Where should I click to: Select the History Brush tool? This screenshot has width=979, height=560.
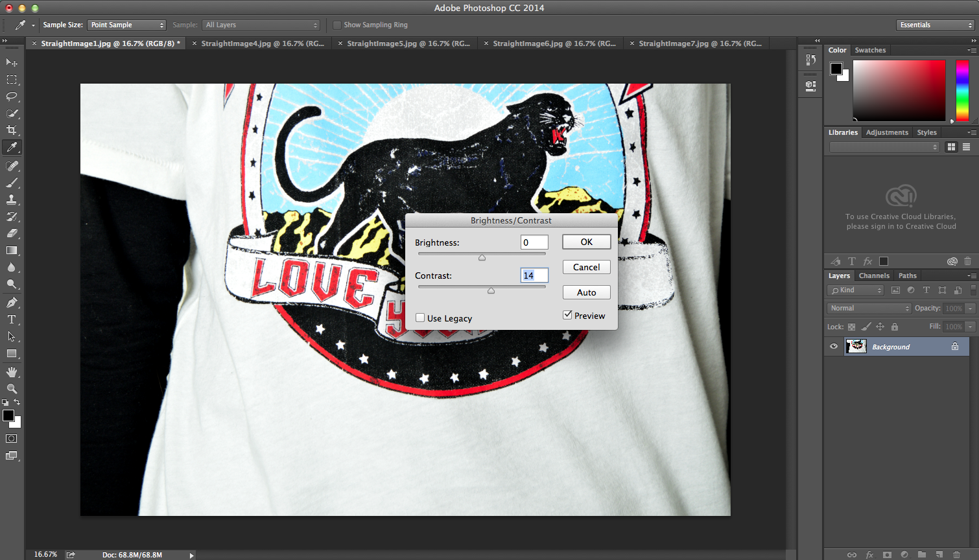coord(12,216)
